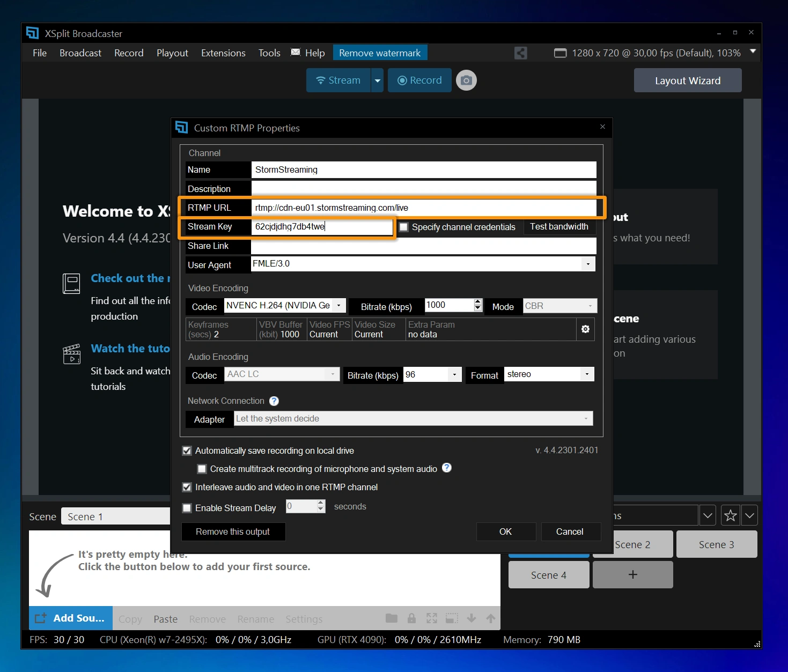Screen dimensions: 788x672
Task: Click the Network Connection help icon
Action: 274,401
